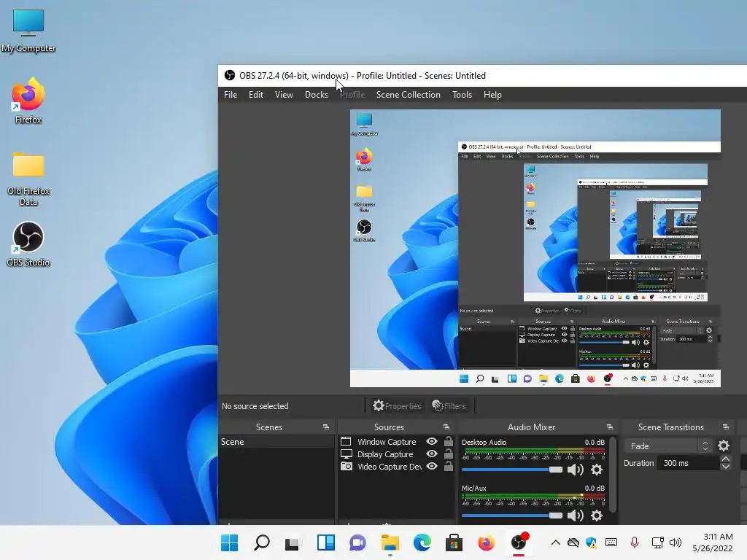Screen dimensions: 747x560
Task: Open Microsoft Store from taskbar
Action: point(454,542)
